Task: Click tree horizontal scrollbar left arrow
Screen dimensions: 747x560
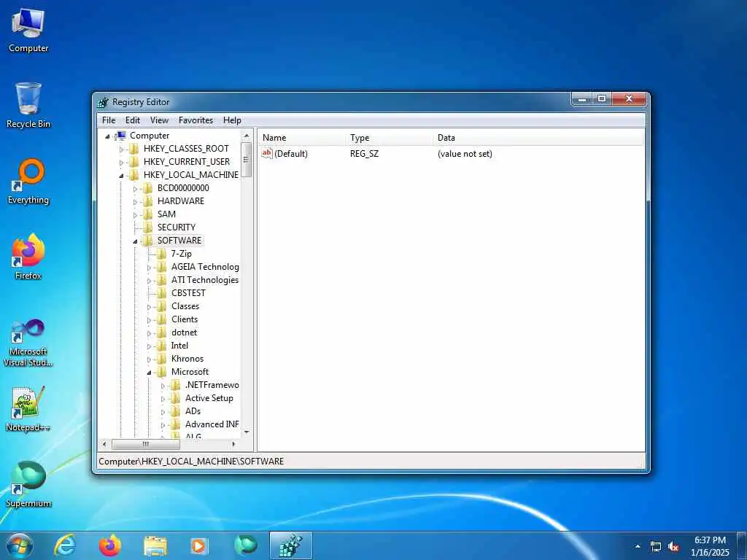Action: click(105, 444)
